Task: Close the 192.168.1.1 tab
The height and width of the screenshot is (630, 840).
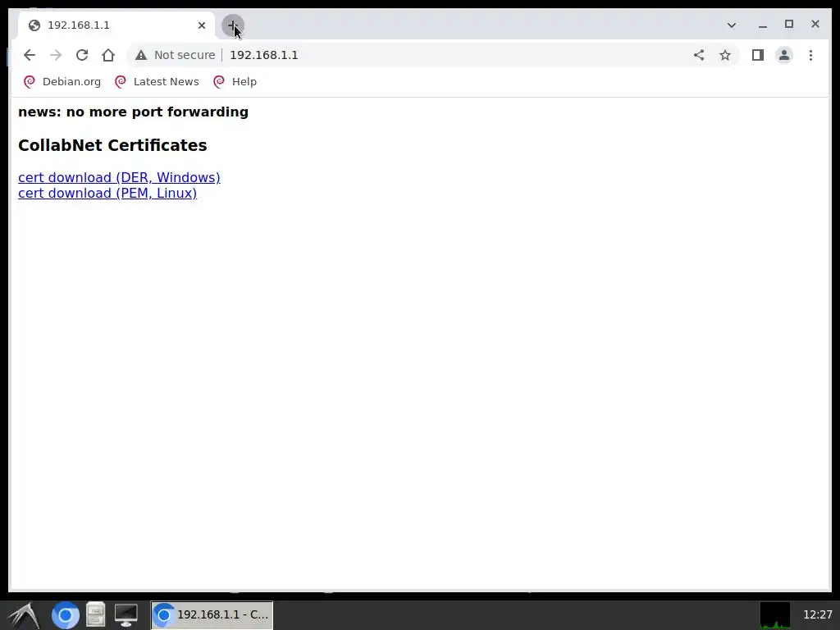Action: (202, 25)
